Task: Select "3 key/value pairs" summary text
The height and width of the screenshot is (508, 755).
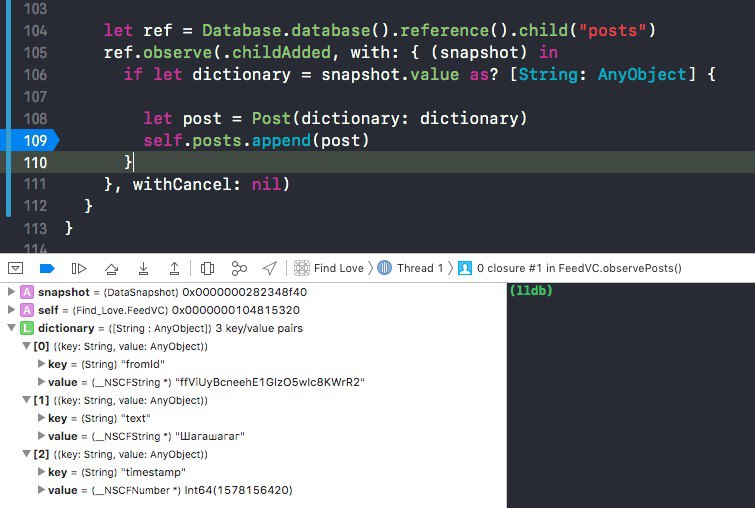Action: point(259,328)
